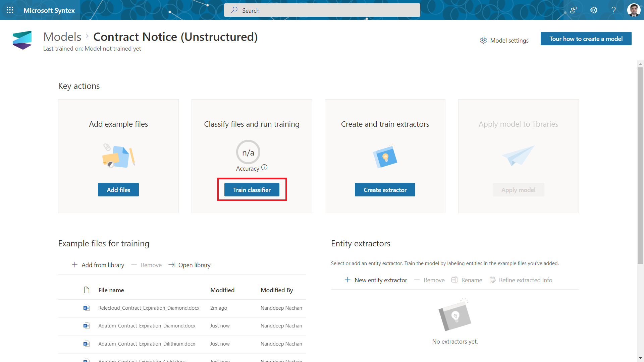This screenshot has height=362, width=644.
Task: Click the feedback icon in the header
Action: coord(574,10)
